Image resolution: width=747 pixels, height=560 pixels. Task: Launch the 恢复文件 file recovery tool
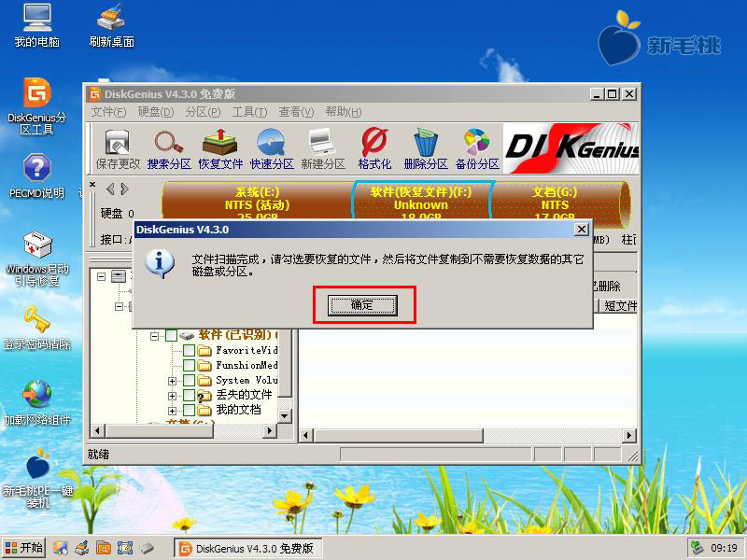tap(220, 149)
